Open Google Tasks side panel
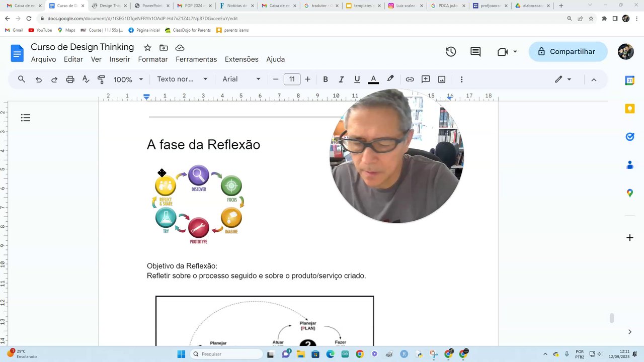Screen dimensions: 644x362 click(630, 137)
